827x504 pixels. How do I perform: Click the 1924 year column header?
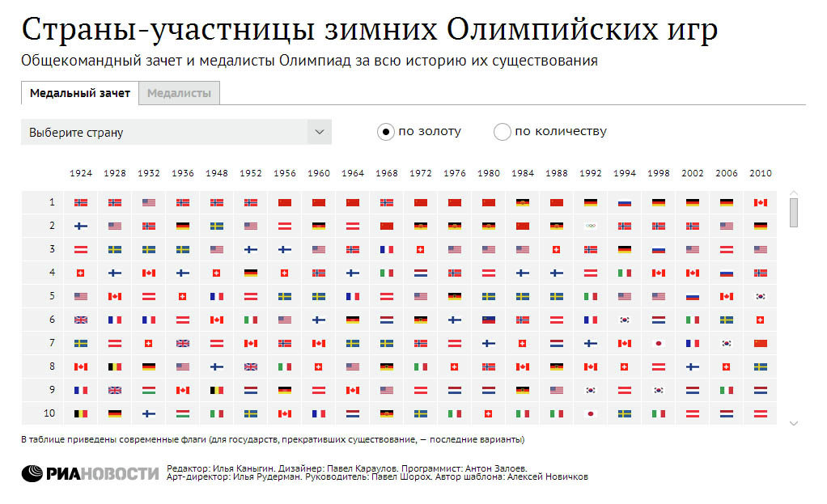(x=81, y=173)
